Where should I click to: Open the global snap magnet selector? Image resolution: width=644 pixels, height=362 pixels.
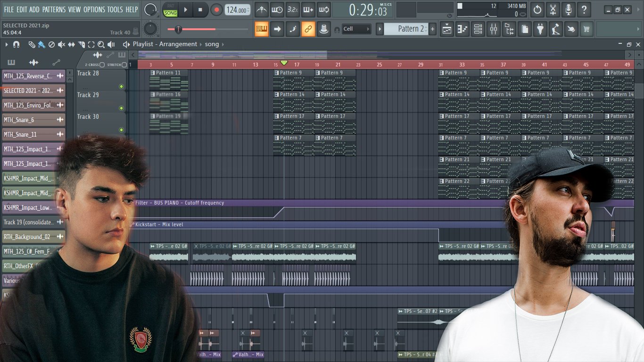tap(337, 29)
